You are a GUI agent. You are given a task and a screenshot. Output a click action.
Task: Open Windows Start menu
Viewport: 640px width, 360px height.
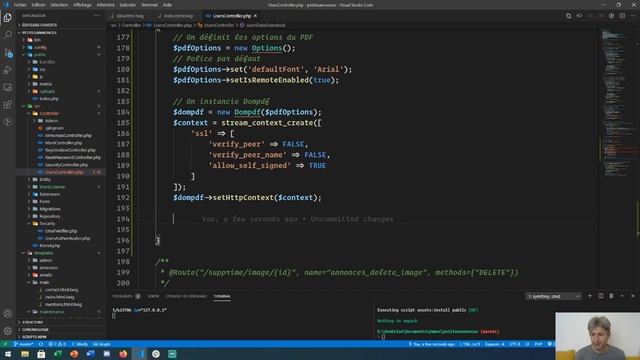pos(8,354)
